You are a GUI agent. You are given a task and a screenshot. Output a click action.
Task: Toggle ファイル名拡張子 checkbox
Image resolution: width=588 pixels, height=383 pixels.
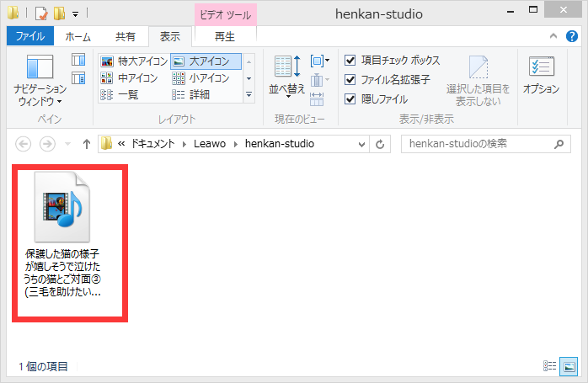click(x=350, y=79)
